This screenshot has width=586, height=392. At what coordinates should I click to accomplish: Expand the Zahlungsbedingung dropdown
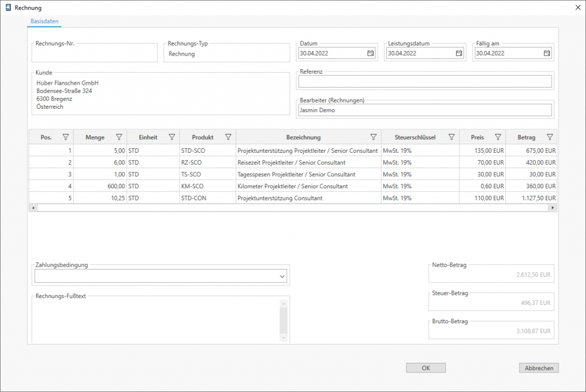pyautogui.click(x=282, y=276)
